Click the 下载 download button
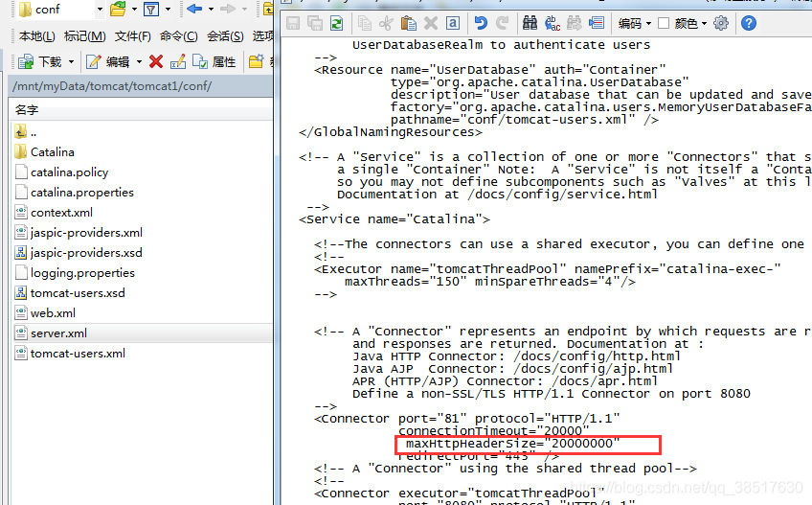This screenshot has height=505, width=812. click(x=40, y=61)
